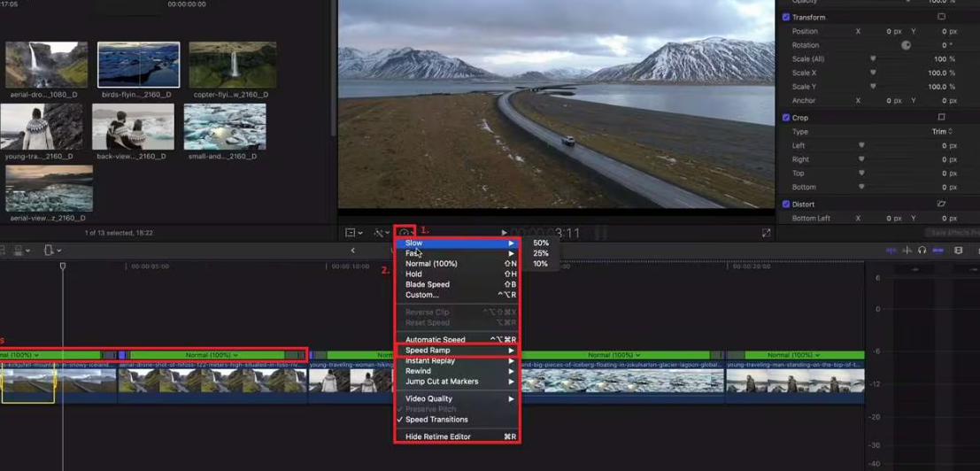Expand the Instant Replay submenu
980x471 pixels.
pyautogui.click(x=457, y=361)
